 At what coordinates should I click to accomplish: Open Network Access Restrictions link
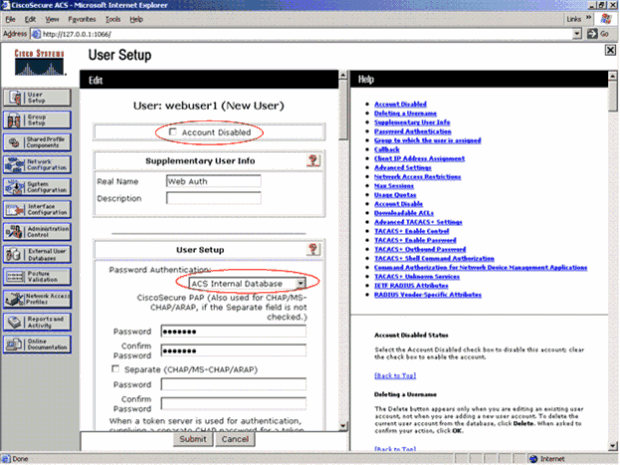point(417,176)
